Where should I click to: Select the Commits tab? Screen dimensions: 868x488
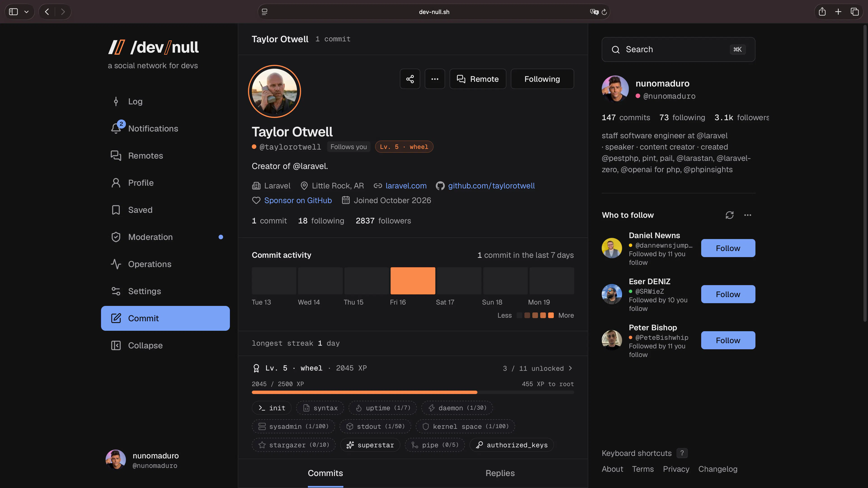(325, 473)
